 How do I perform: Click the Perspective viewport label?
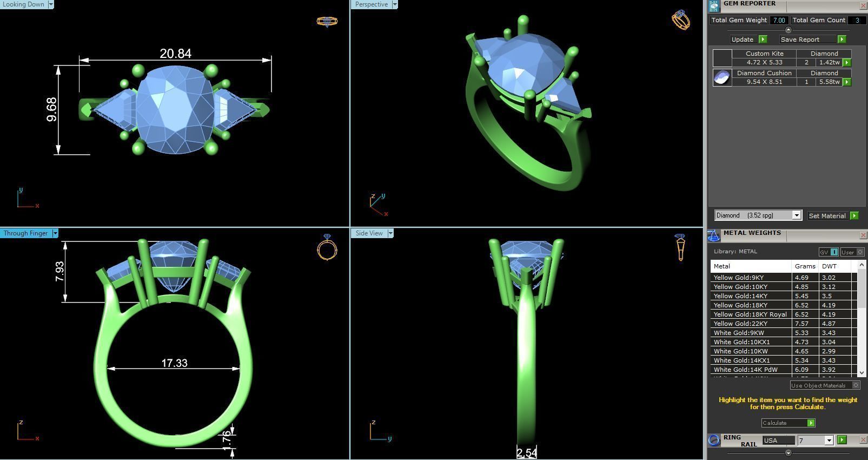372,4
